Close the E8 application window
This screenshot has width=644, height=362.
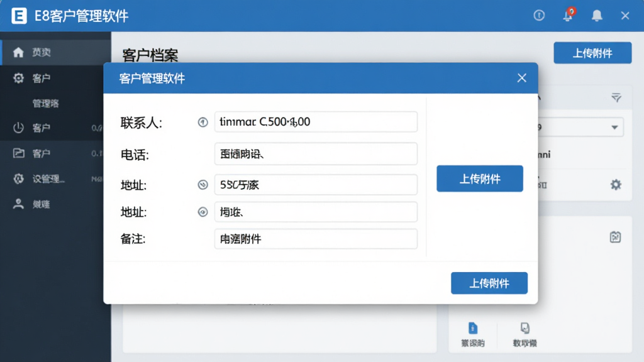[625, 16]
